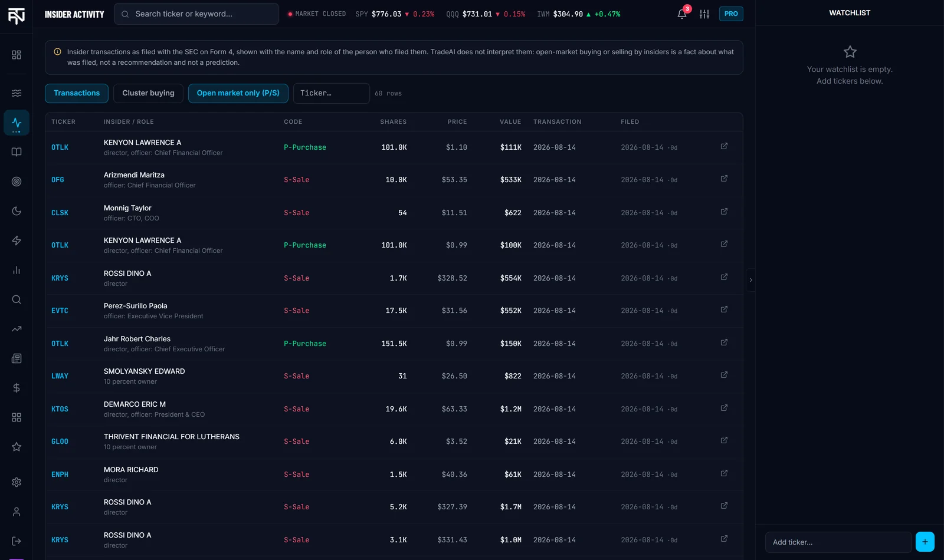Viewport: 944px width, 560px height.
Task: Open the magnifier icon in sidebar
Action: [x=17, y=299]
